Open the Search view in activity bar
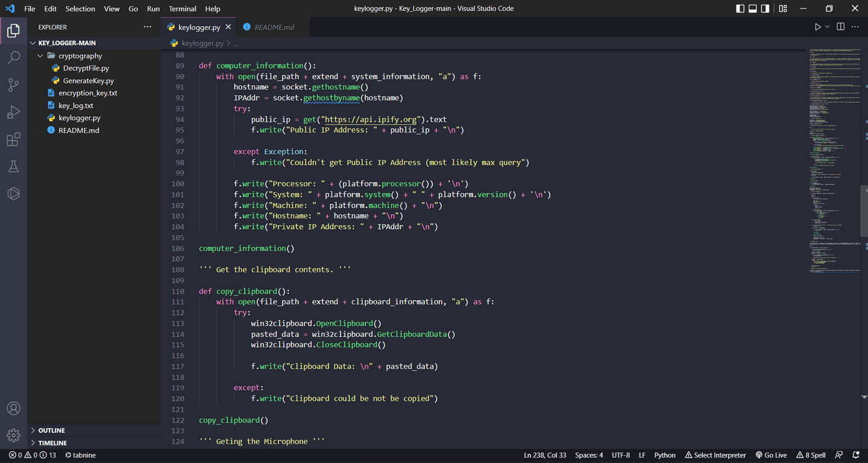 [x=13, y=58]
